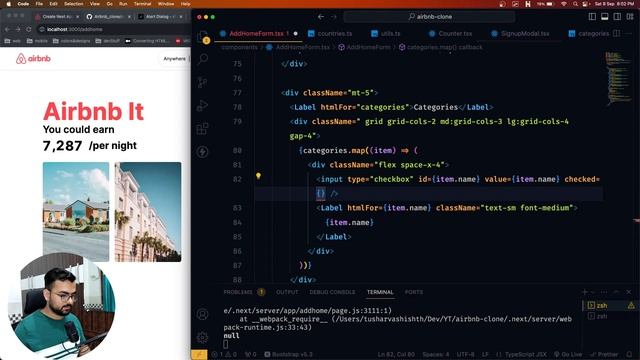
Task: Maximize the terminal panel with chevron
Action: point(616,292)
